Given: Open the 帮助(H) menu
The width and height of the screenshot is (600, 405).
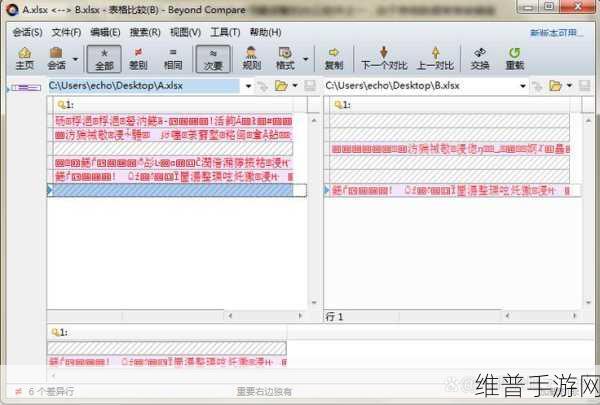Looking at the screenshot, I should (266, 33).
